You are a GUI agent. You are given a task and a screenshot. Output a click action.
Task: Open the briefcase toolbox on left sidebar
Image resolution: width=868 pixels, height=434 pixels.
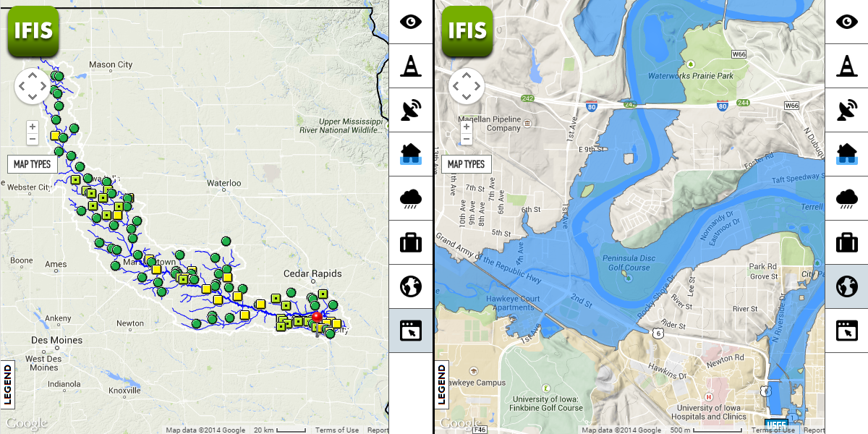[x=410, y=242]
